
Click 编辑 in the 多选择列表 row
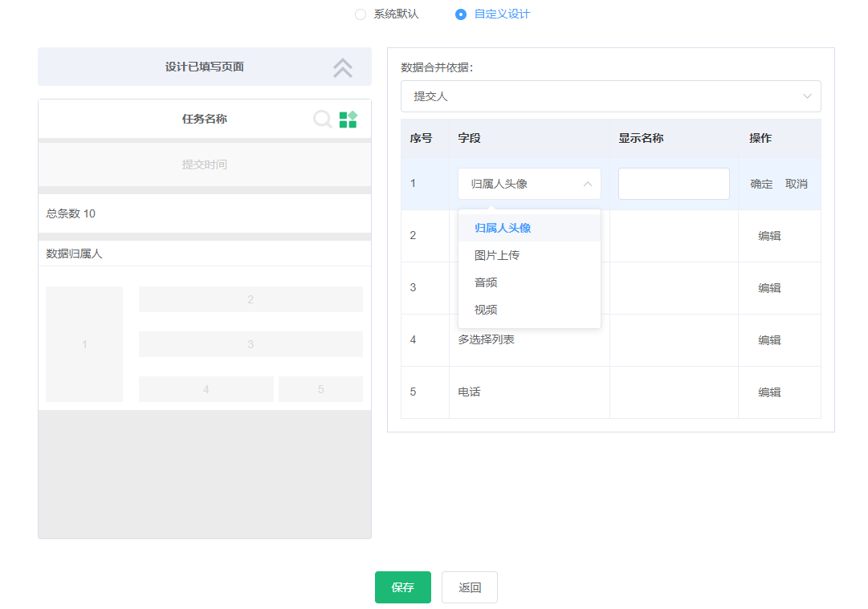point(769,340)
